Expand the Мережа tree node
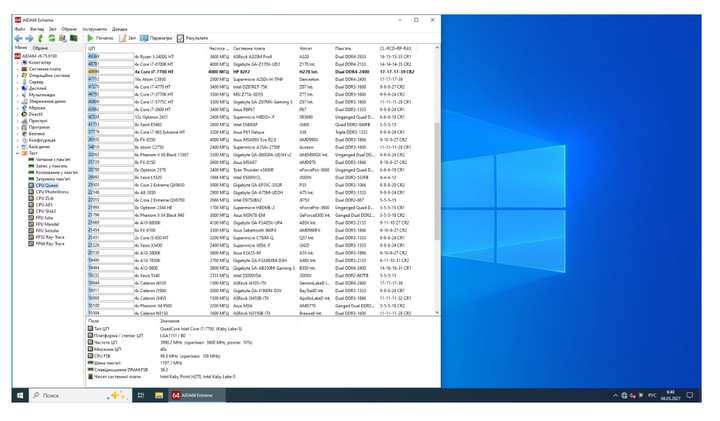Image resolution: width=720 pixels, height=421 pixels. (17, 107)
